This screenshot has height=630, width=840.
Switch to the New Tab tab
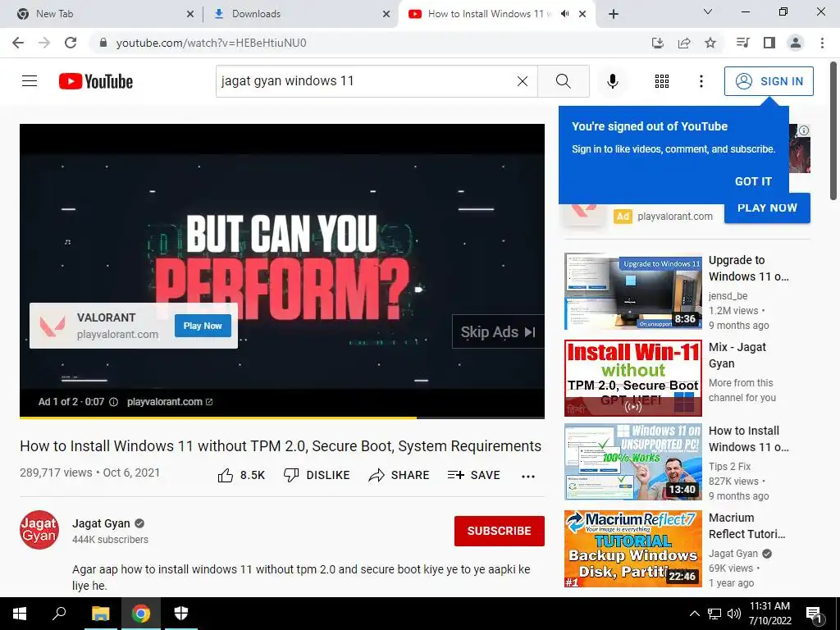[x=102, y=14]
